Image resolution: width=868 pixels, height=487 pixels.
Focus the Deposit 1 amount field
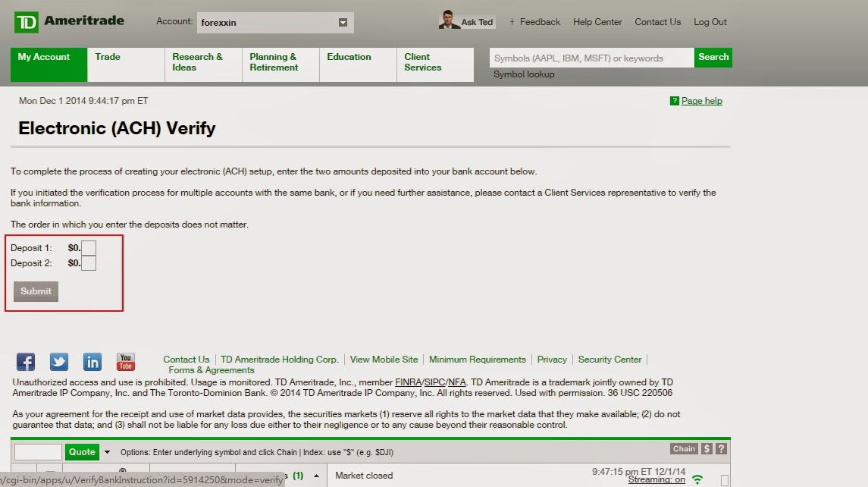[89, 247]
